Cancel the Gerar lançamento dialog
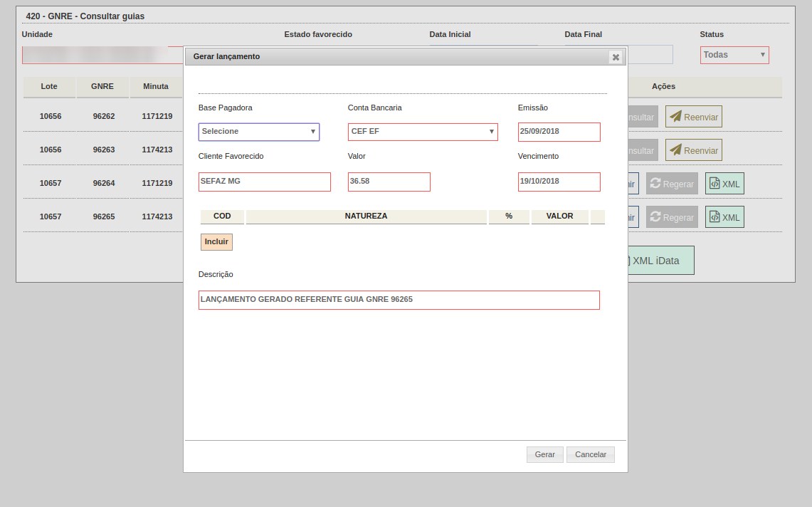This screenshot has height=507, width=812. (x=591, y=454)
